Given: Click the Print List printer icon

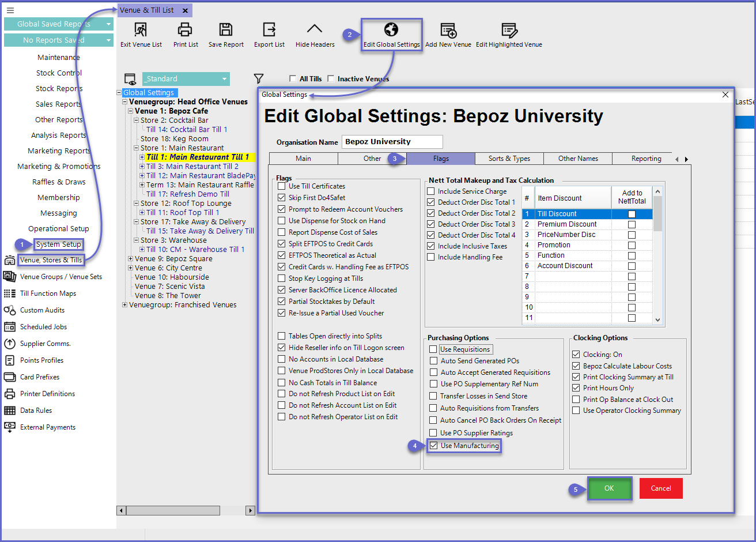Looking at the screenshot, I should 185,30.
